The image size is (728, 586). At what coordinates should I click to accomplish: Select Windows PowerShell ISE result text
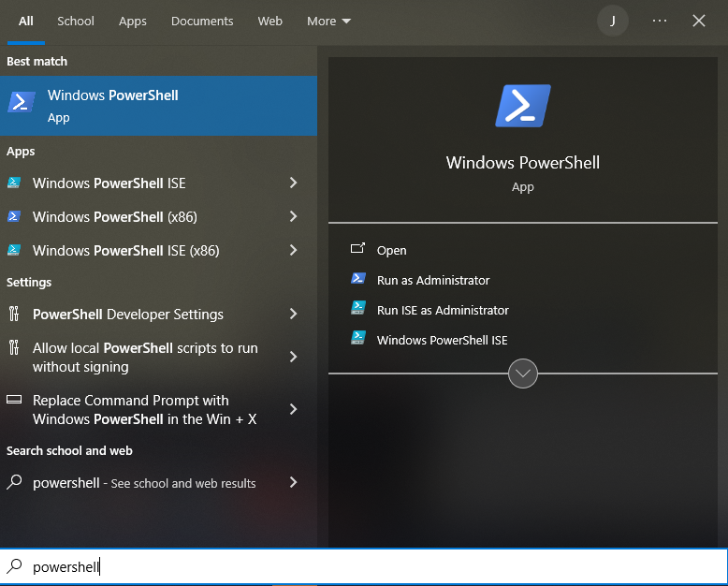[109, 183]
